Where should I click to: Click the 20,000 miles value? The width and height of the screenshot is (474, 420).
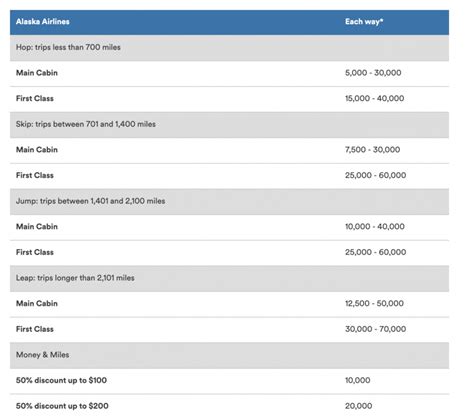[358, 406]
